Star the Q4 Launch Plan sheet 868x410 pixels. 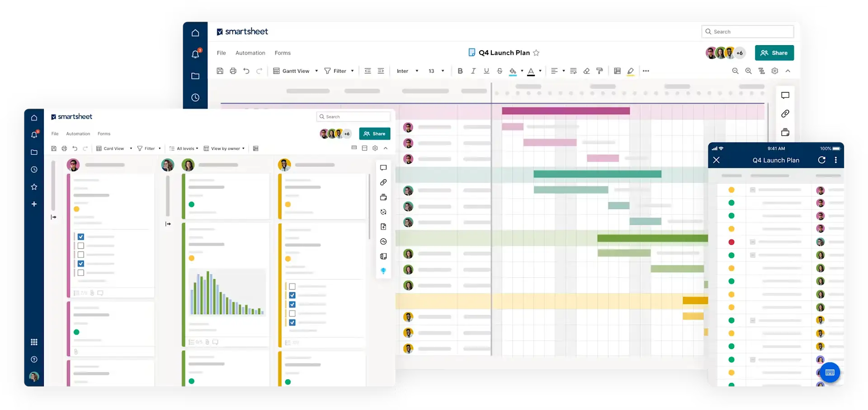point(537,53)
